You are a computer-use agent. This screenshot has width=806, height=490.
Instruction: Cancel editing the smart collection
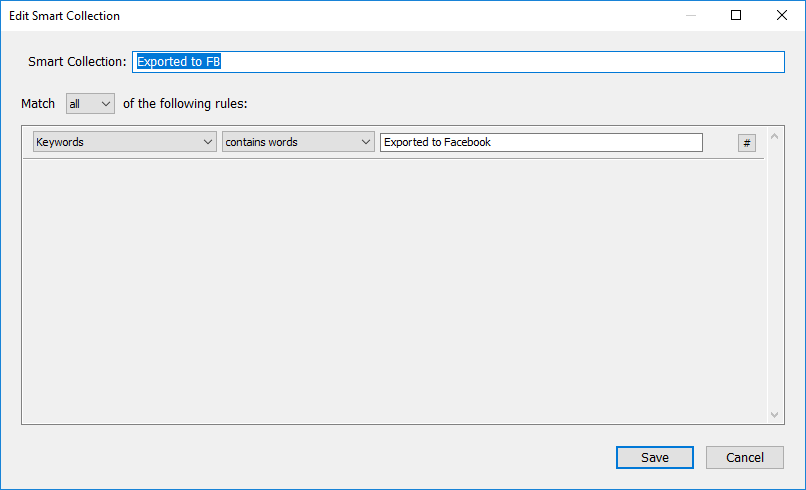click(744, 457)
